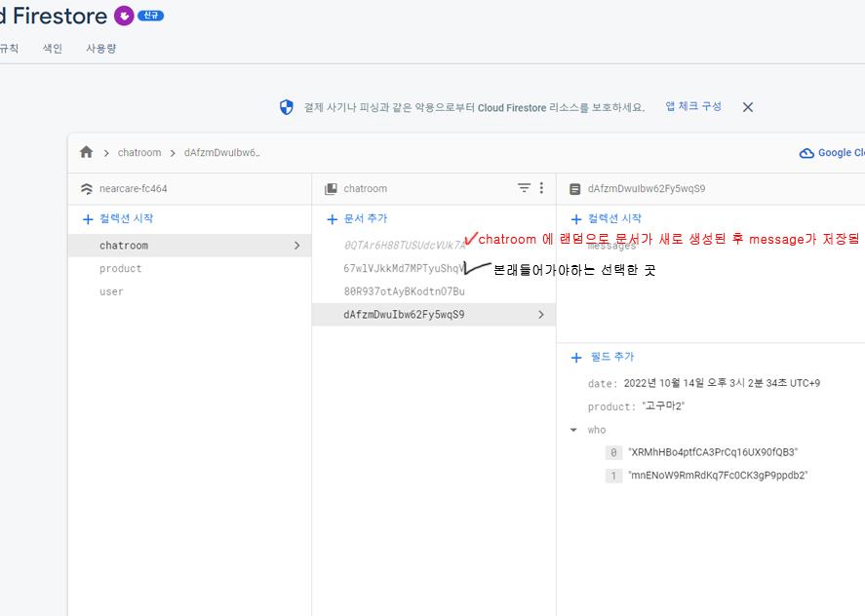Screen dimensions: 865x616
Task: Switch to the 규칙 tab
Action: tap(8, 49)
